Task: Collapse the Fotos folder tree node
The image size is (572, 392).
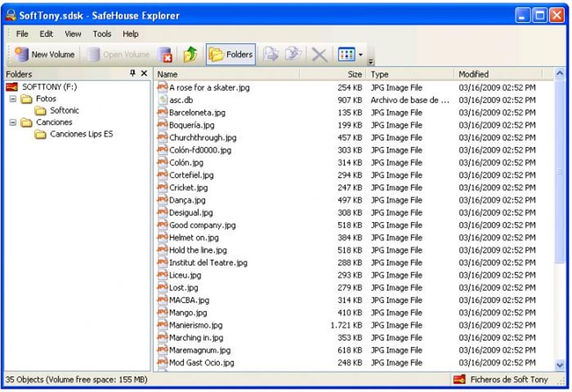Action: click(13, 99)
